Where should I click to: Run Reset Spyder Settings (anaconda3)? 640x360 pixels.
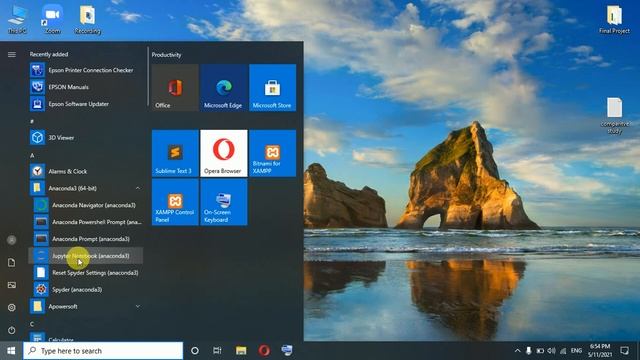click(86, 273)
